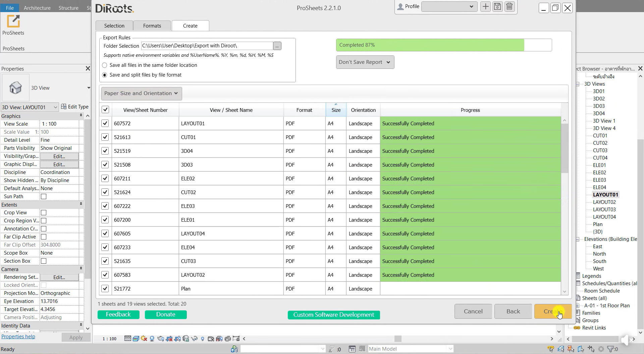This screenshot has width=644, height=354.
Task: Click the Completed 87% progress bar
Action: click(444, 45)
